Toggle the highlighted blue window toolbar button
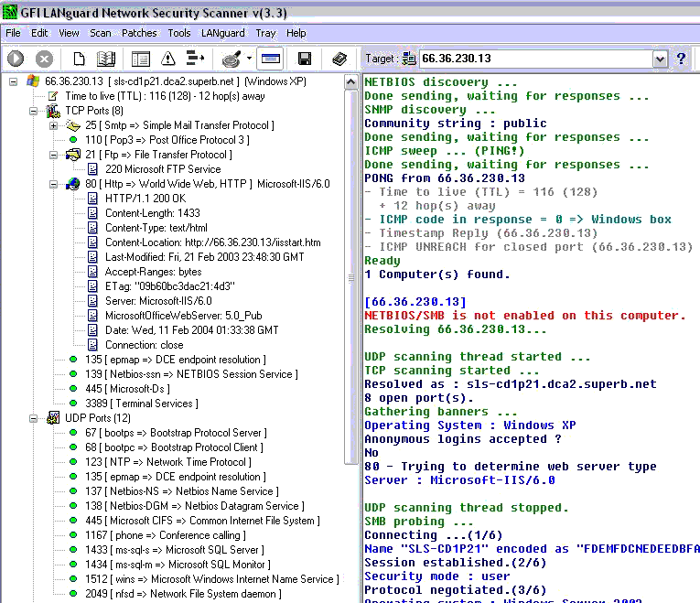This screenshot has height=603, width=700. [270, 59]
